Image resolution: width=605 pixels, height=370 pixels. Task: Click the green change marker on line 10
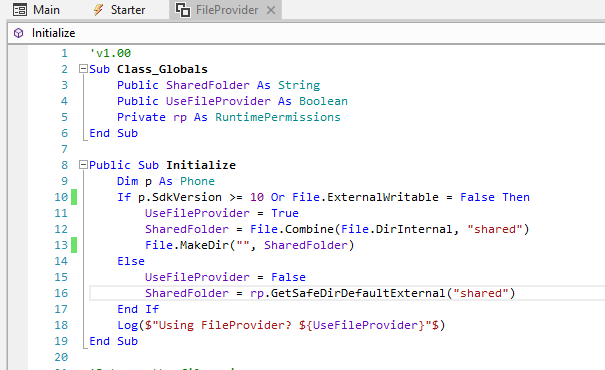click(74, 197)
